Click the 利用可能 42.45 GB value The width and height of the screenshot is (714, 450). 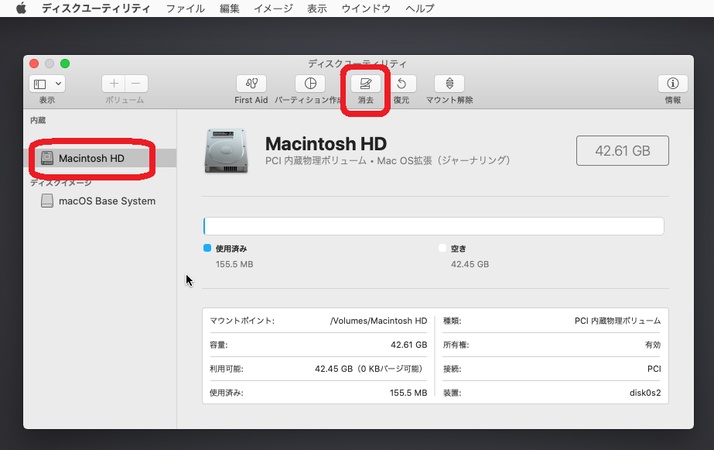(x=370, y=368)
